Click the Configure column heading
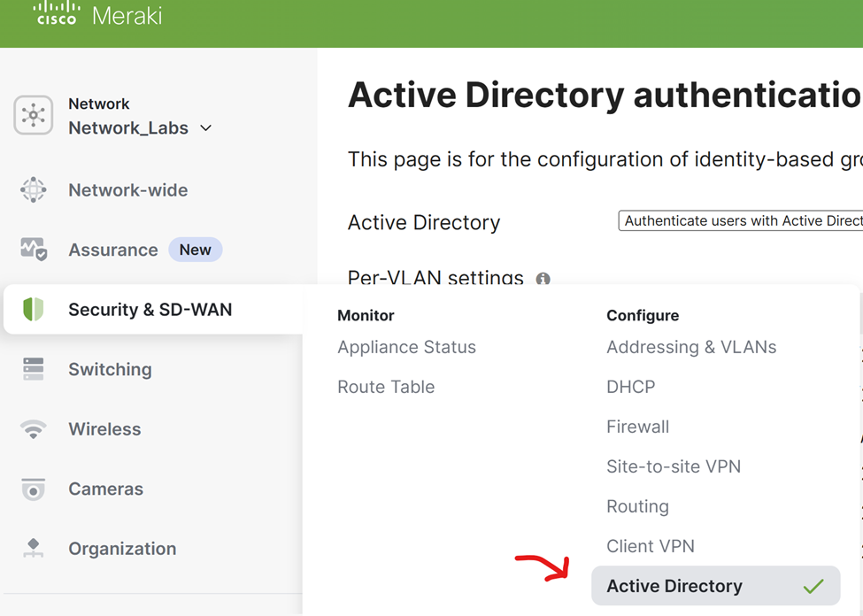Image resolution: width=863 pixels, height=616 pixels. click(643, 315)
